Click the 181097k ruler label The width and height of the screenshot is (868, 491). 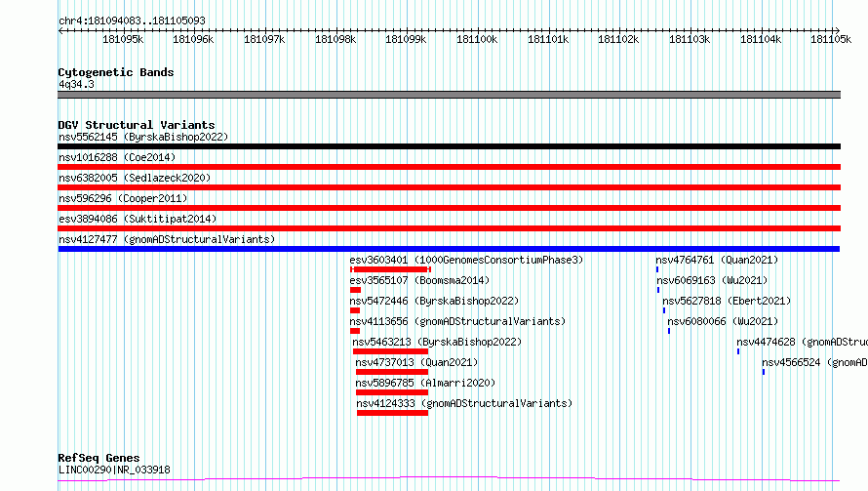pos(264,39)
